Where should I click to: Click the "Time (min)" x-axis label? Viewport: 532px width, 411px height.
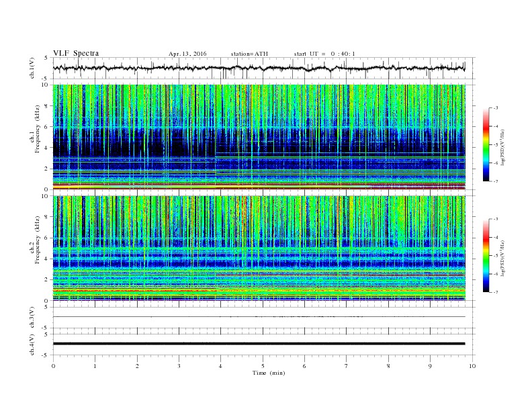269,373
